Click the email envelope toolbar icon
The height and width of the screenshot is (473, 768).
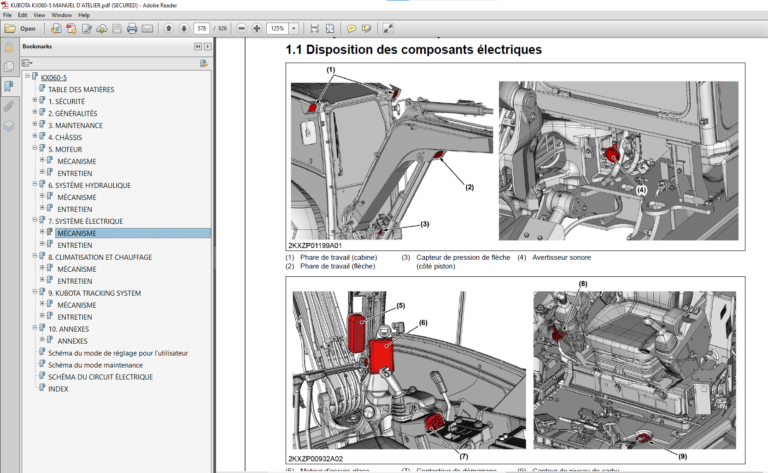click(148, 29)
